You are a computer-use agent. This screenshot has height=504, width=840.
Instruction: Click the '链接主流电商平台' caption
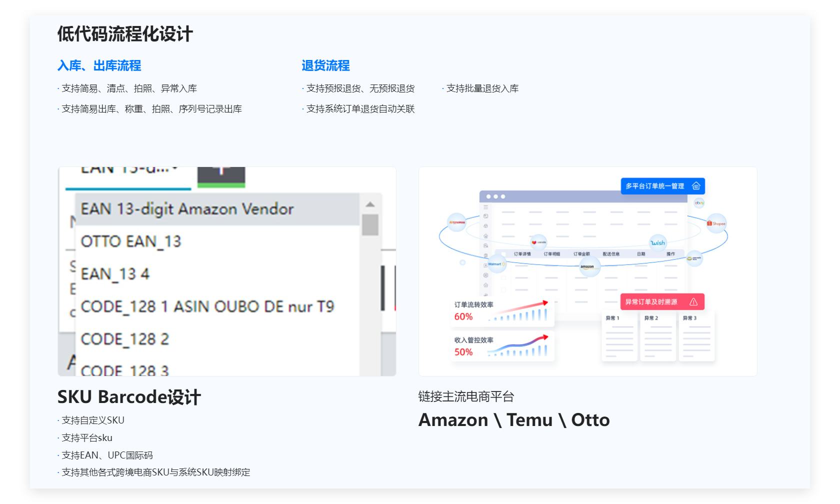tap(466, 397)
